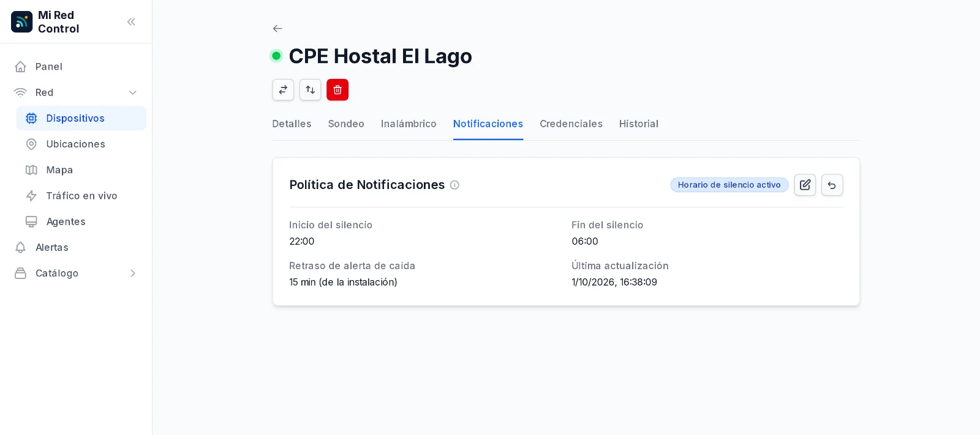Open Agentes in the sidebar

pyautogui.click(x=81, y=221)
